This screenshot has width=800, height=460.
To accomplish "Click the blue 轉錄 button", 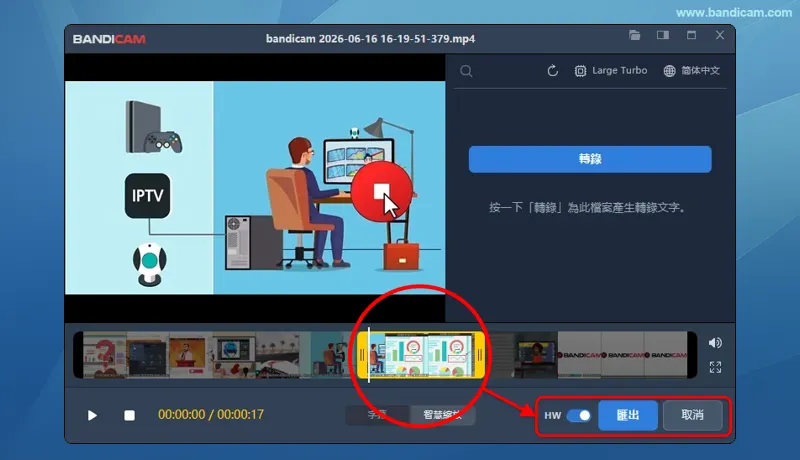I will pos(590,159).
